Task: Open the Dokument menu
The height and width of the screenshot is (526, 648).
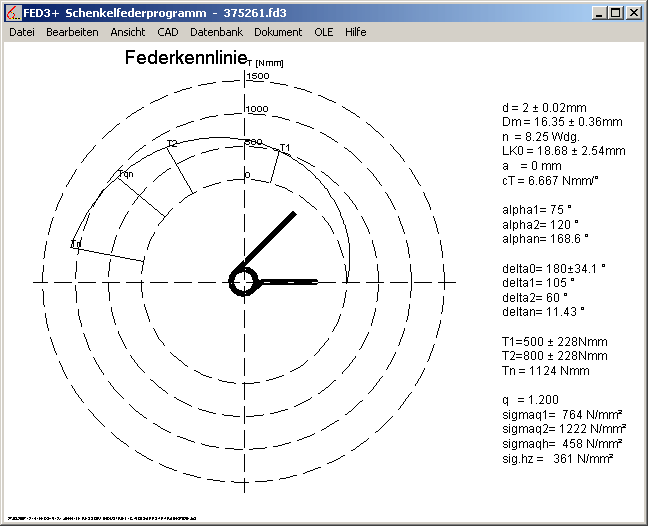Action: point(278,32)
